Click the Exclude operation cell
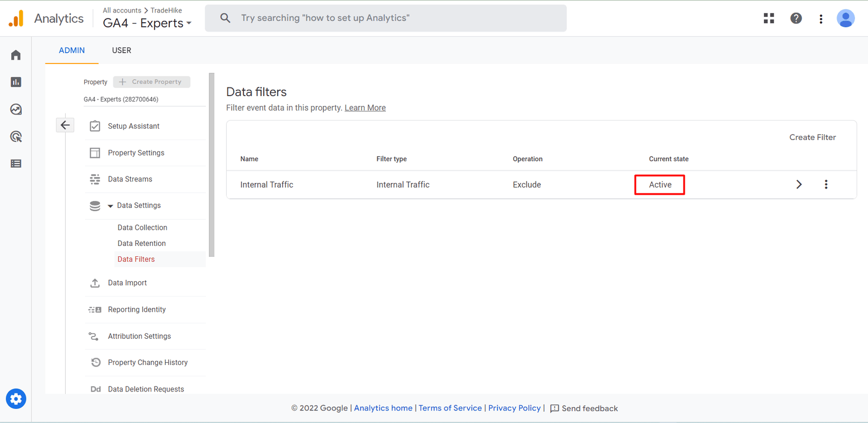 527,185
